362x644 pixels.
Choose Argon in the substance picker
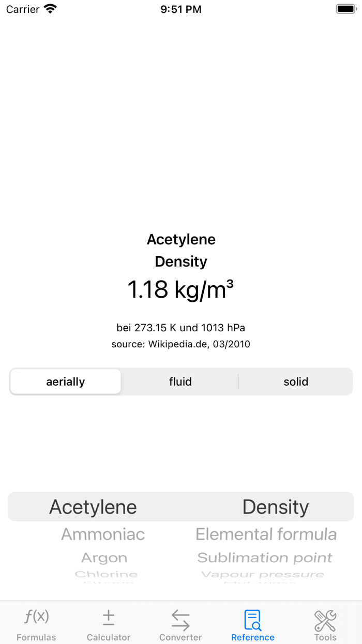104,558
